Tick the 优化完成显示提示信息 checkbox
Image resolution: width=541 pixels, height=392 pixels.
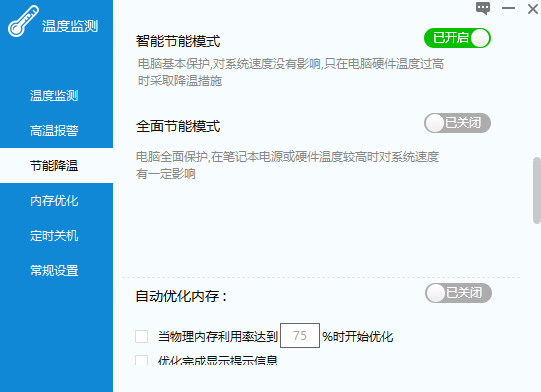(x=141, y=360)
